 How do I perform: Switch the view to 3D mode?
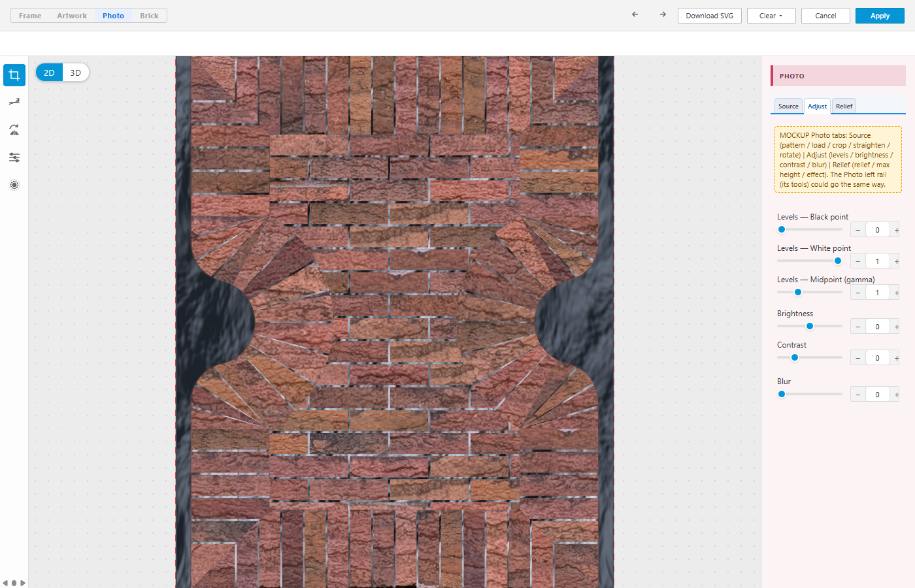[x=76, y=73]
